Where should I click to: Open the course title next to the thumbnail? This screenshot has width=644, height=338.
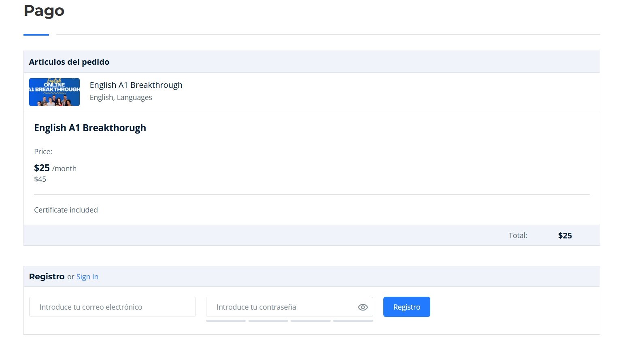click(x=136, y=85)
